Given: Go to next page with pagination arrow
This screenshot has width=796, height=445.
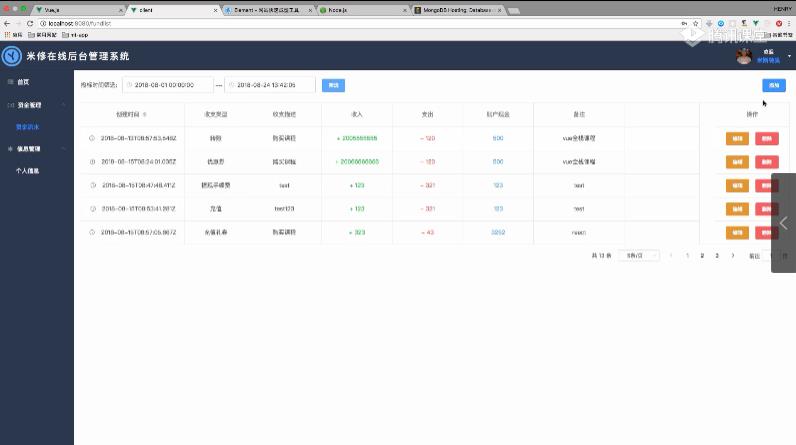Looking at the screenshot, I should [x=733, y=256].
